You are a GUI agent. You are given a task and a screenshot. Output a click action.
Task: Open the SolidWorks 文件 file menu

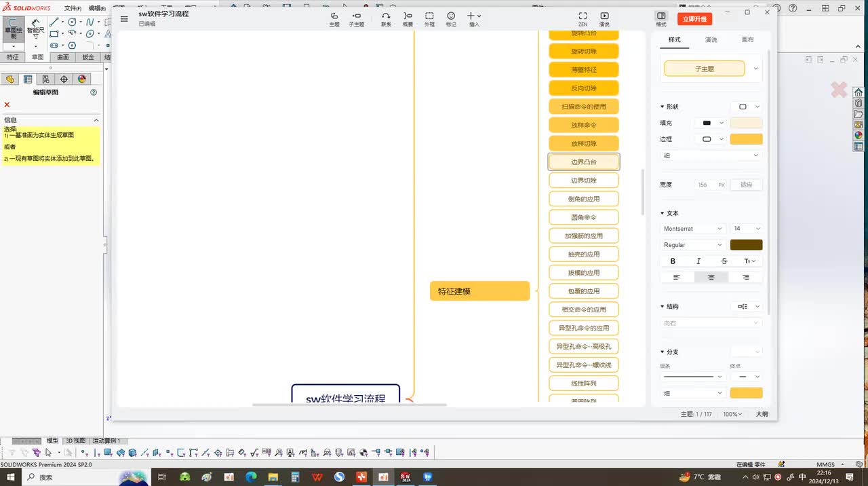click(x=73, y=8)
